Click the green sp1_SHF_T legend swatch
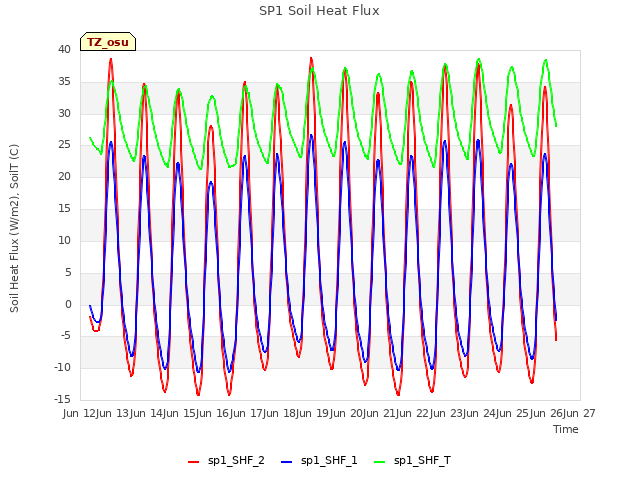This screenshot has height=480, width=640. point(380,462)
